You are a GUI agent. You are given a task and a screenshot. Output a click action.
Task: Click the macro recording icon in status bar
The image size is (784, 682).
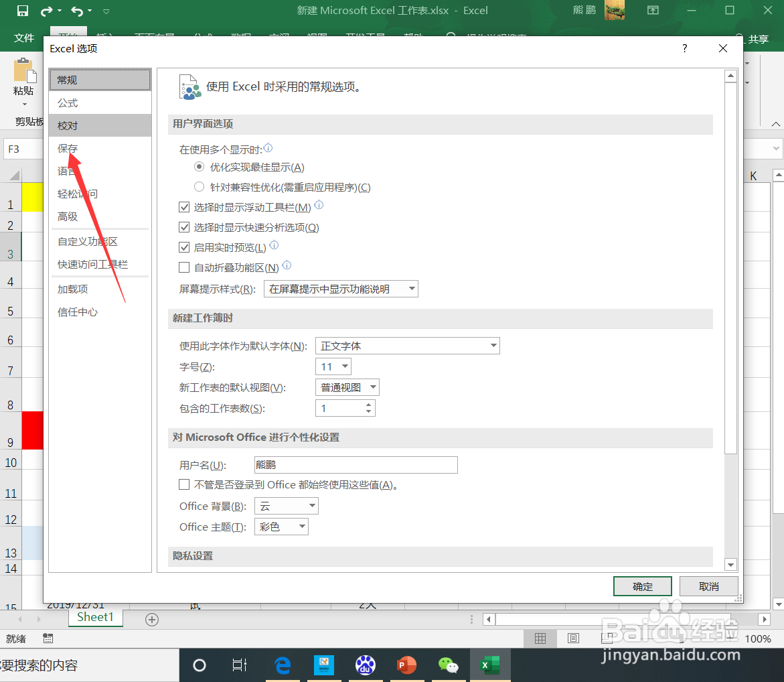coord(48,638)
